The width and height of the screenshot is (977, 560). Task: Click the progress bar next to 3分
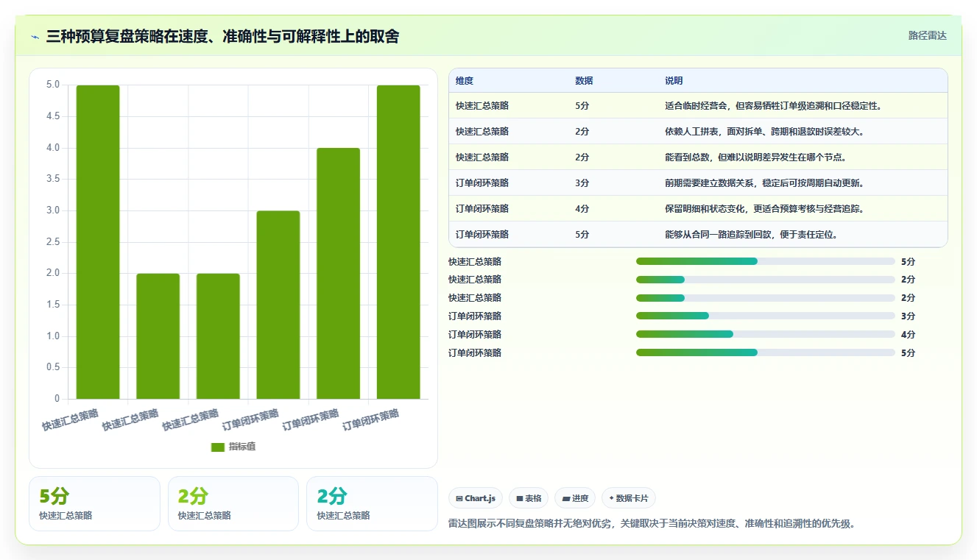[766, 316]
